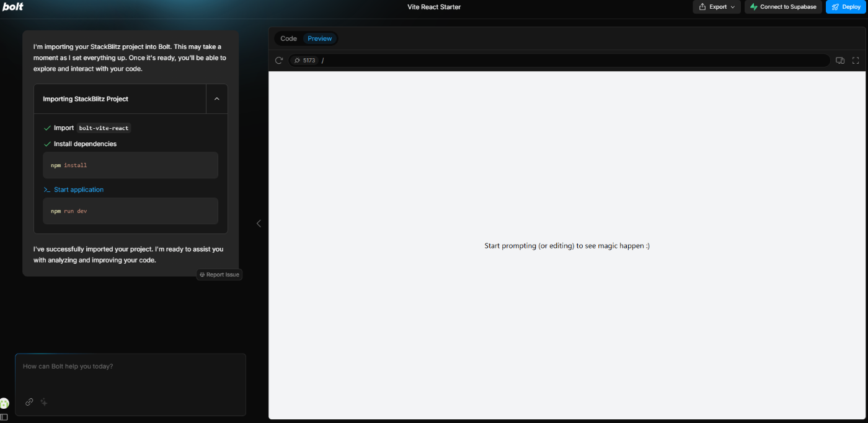Select the Preview tab
Viewport: 868px width, 423px height.
coord(320,38)
